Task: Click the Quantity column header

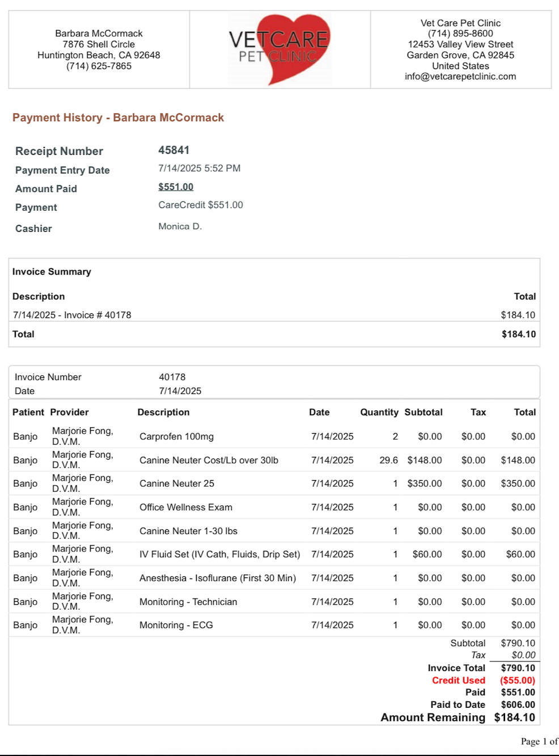Action: coord(379,413)
